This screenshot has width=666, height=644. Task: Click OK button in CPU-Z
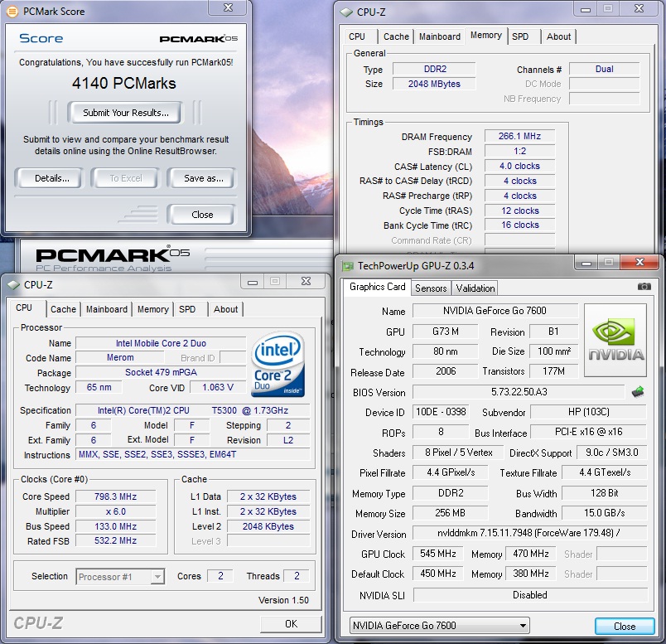[291, 623]
